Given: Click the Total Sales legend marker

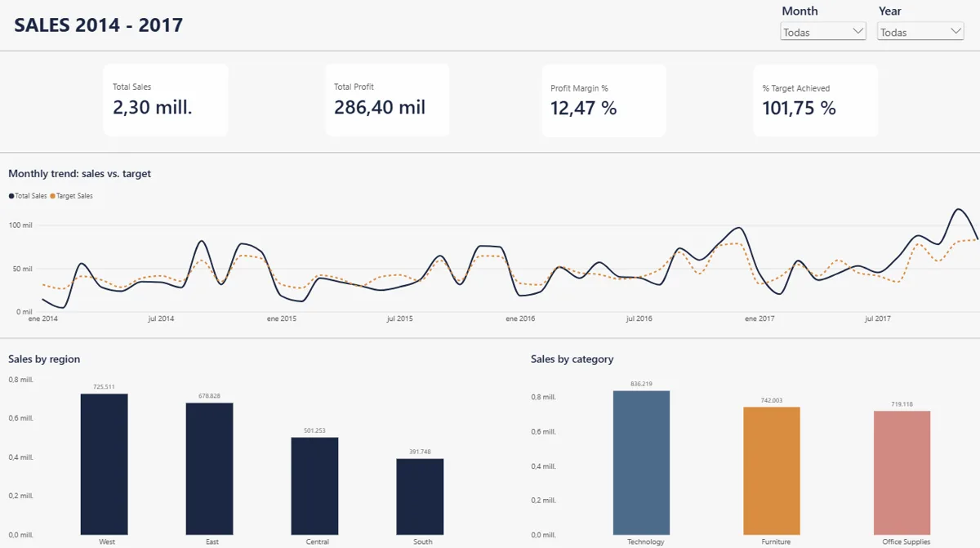Looking at the screenshot, I should [11, 196].
